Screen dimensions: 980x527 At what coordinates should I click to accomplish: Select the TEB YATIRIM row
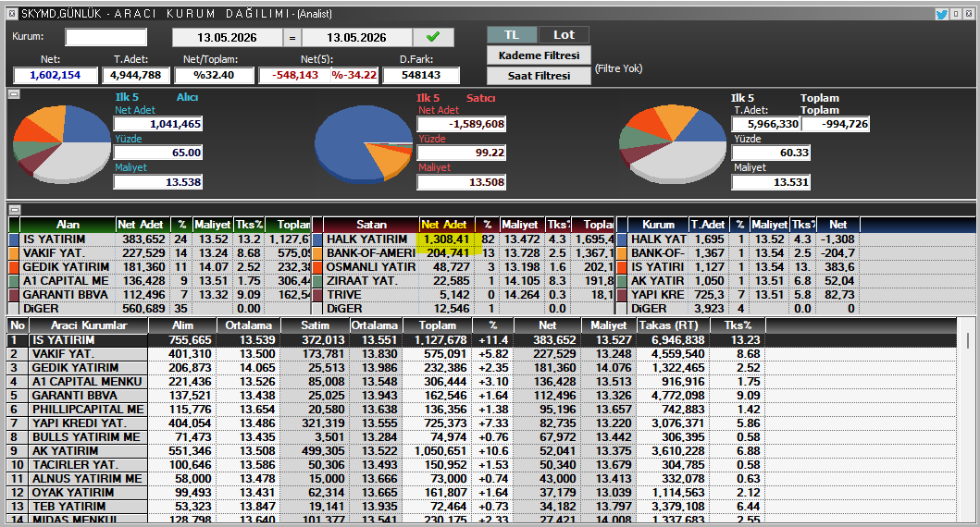pos(481,506)
